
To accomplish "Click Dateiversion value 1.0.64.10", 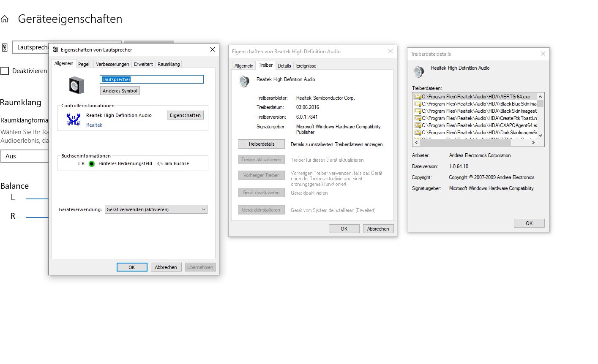I will click(459, 166).
